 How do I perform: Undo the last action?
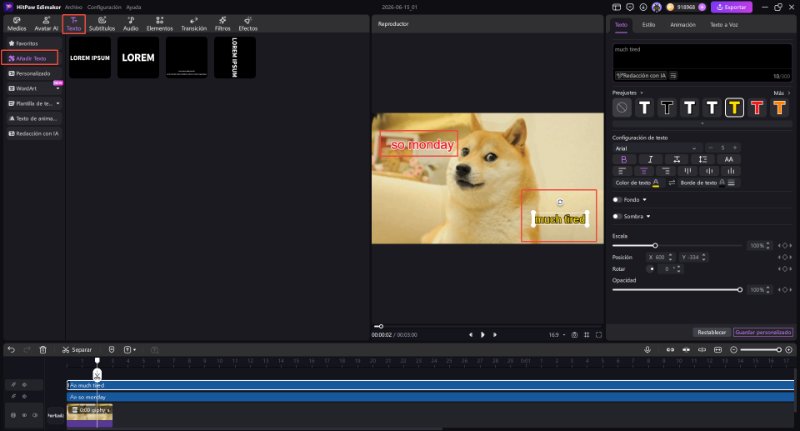[11, 349]
